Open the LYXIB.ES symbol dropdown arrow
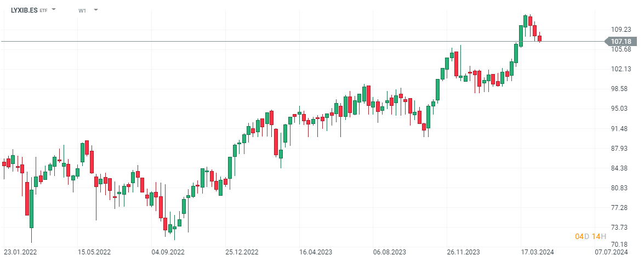This screenshot has width=644, height=261. coord(54,10)
